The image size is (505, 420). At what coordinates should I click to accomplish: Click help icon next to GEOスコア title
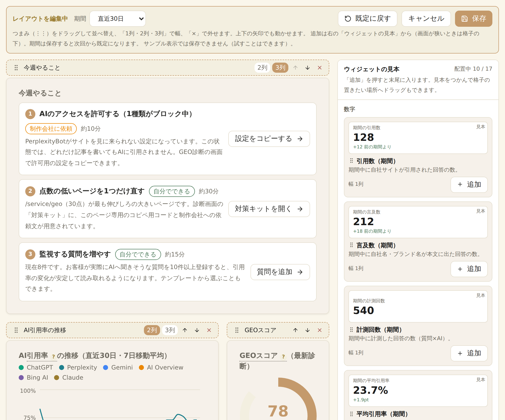pos(283,356)
